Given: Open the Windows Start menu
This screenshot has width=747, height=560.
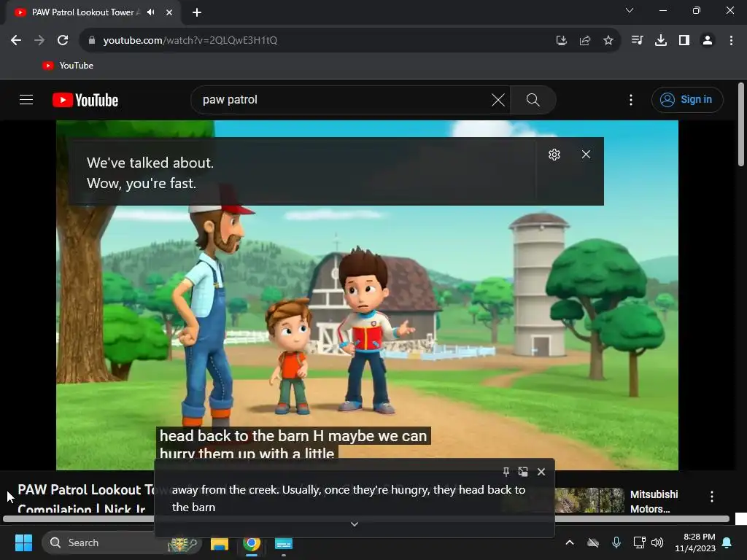Looking at the screenshot, I should click(23, 542).
